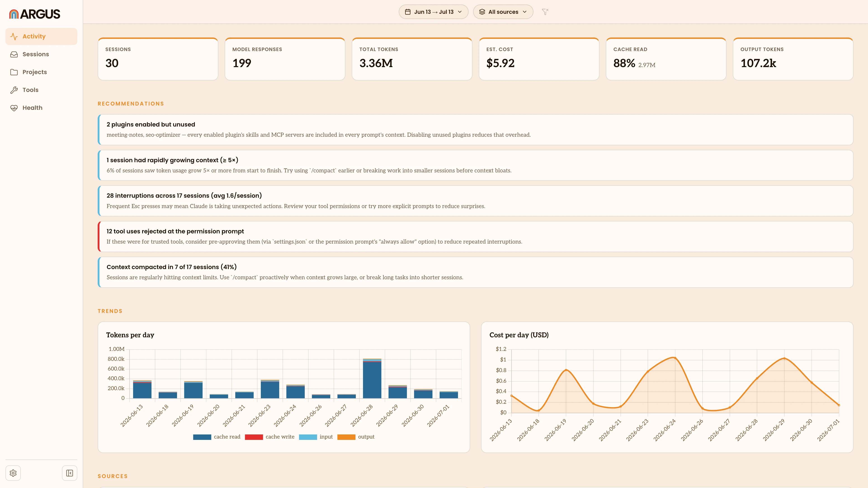This screenshot has height=488, width=868.
Task: Select the Sessions stat card showing 30
Action: coord(158,59)
